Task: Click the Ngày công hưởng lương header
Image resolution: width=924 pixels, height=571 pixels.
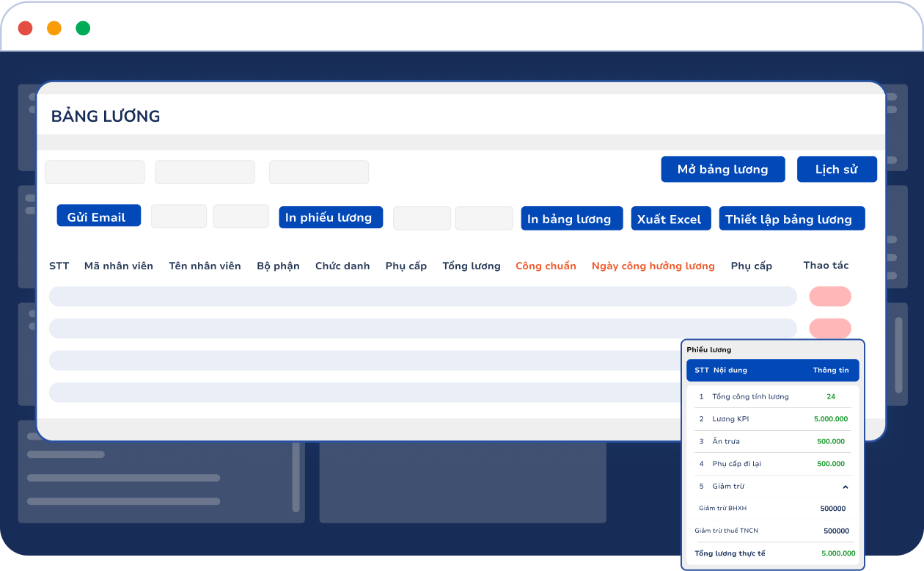Action: (653, 266)
